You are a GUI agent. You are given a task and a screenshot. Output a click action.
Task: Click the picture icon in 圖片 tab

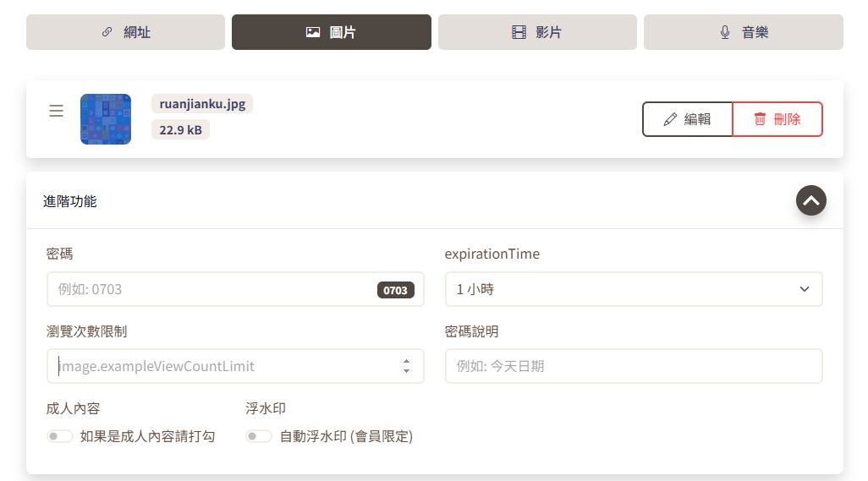[313, 32]
